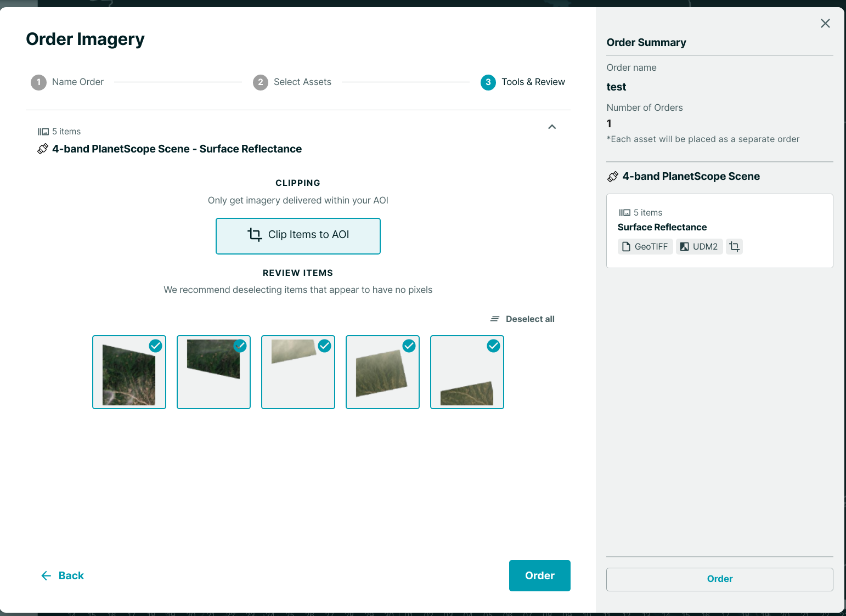846x616 pixels.
Task: Click the Order Summary heading
Action: [x=646, y=42]
